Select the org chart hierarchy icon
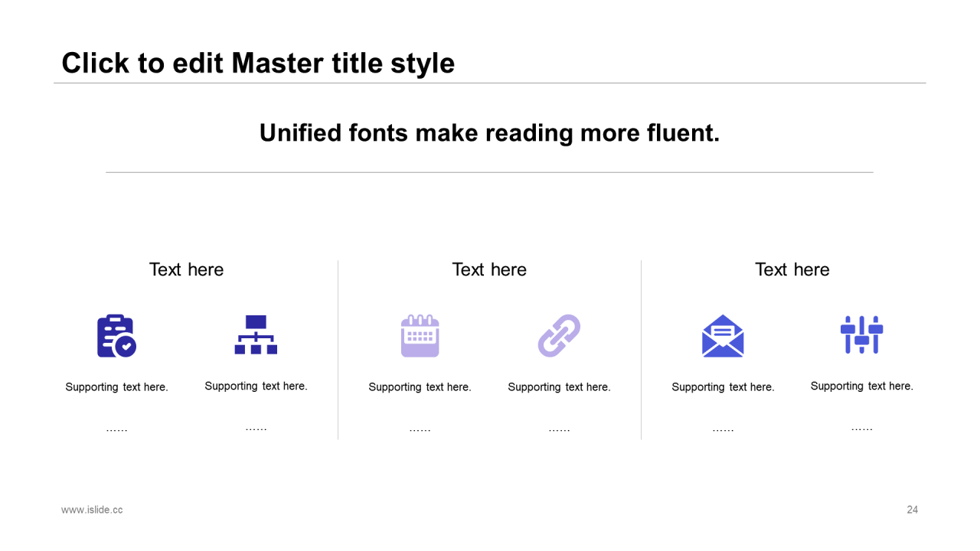Screen dimensions: 980x551 tap(256, 334)
